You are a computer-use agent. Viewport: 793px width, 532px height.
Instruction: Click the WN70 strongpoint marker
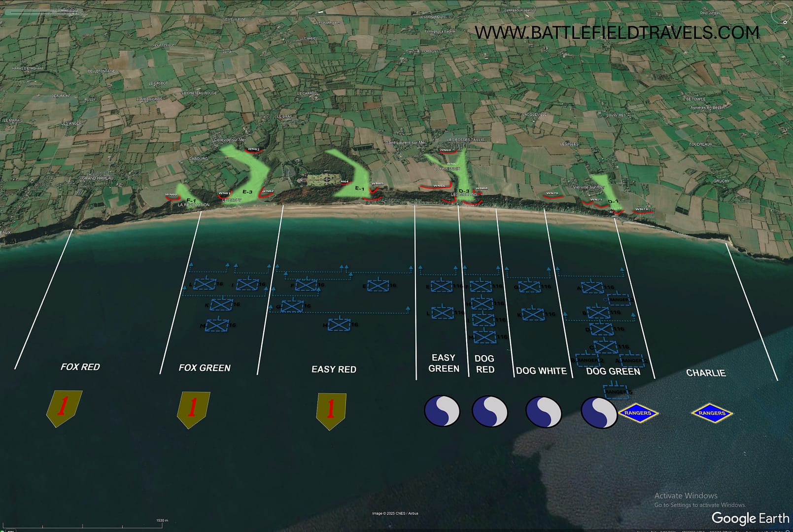point(553,193)
